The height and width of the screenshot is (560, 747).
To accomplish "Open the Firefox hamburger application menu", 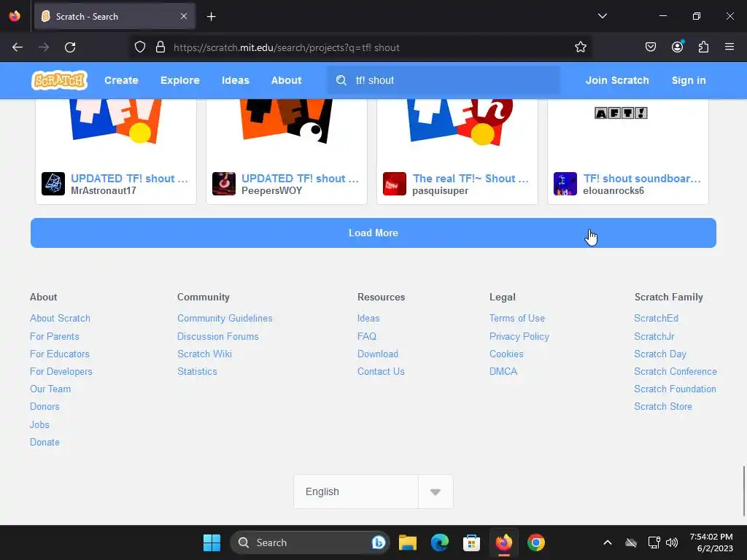I will 729,47.
